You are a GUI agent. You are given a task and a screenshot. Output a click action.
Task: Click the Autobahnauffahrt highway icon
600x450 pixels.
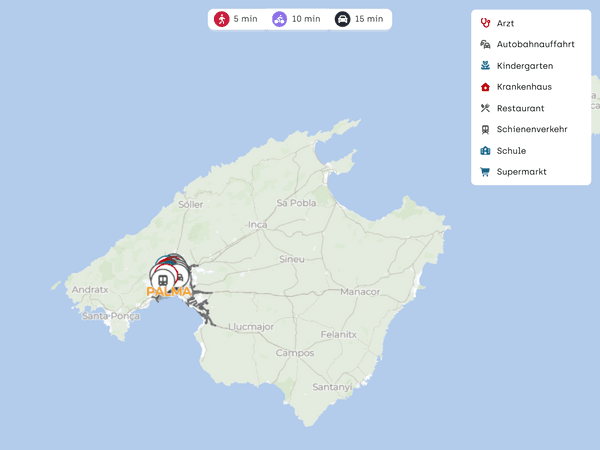tap(485, 44)
